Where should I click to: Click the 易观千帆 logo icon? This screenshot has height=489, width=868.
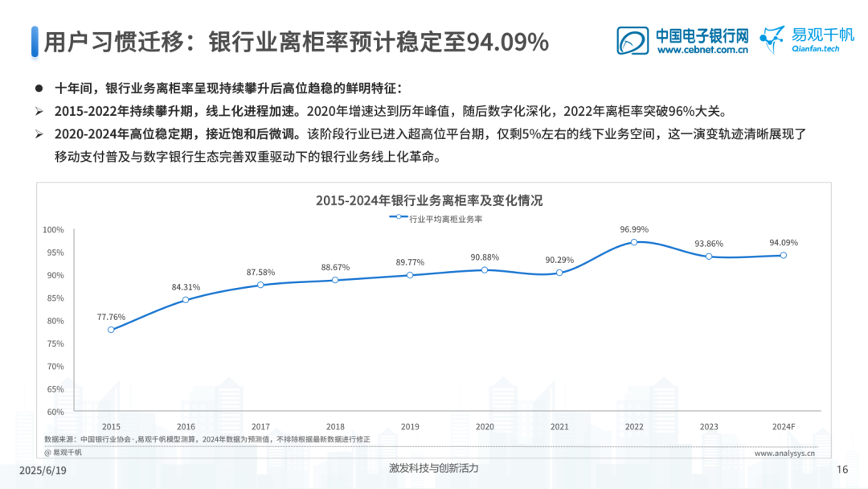pyautogui.click(x=772, y=39)
